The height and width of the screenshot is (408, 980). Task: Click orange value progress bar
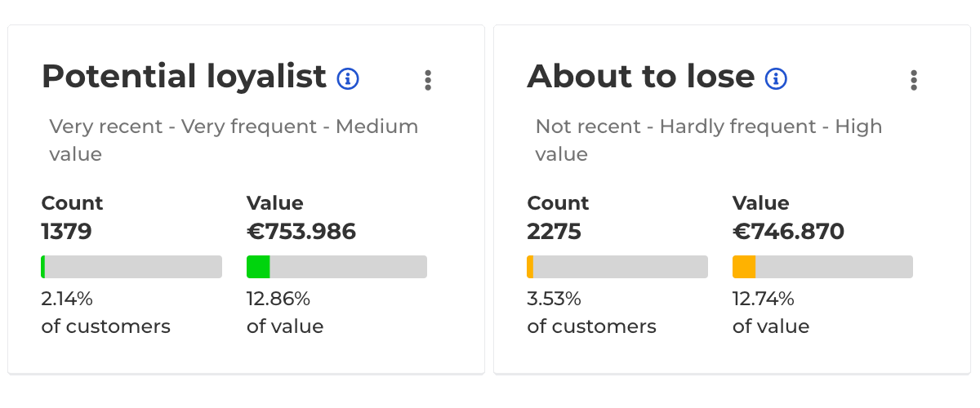pyautogui.click(x=822, y=267)
